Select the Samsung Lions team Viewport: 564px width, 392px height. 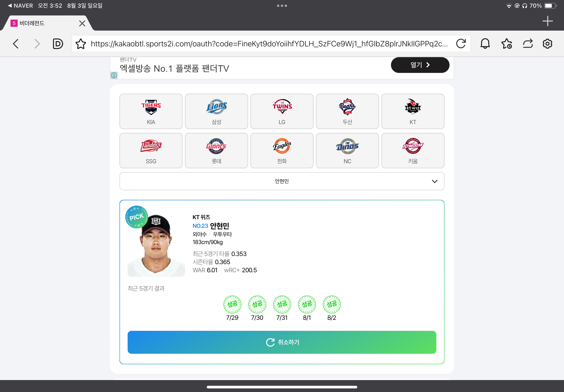[216, 111]
